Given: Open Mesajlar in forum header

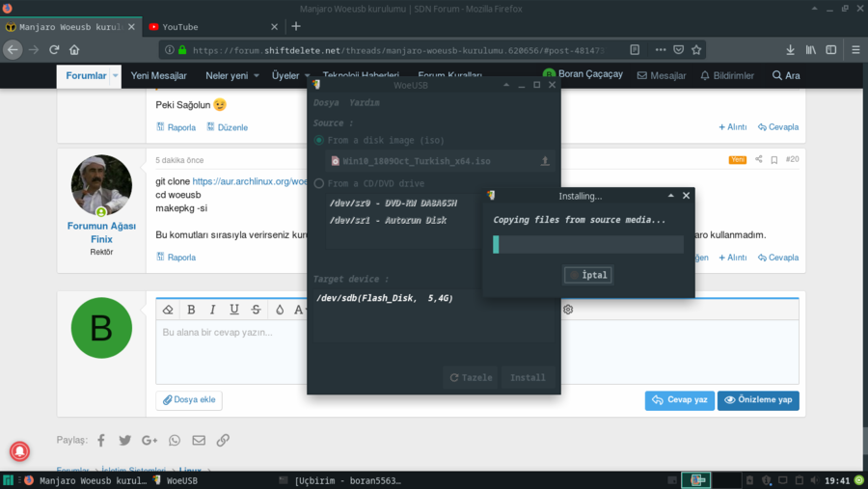Looking at the screenshot, I should tap(662, 76).
